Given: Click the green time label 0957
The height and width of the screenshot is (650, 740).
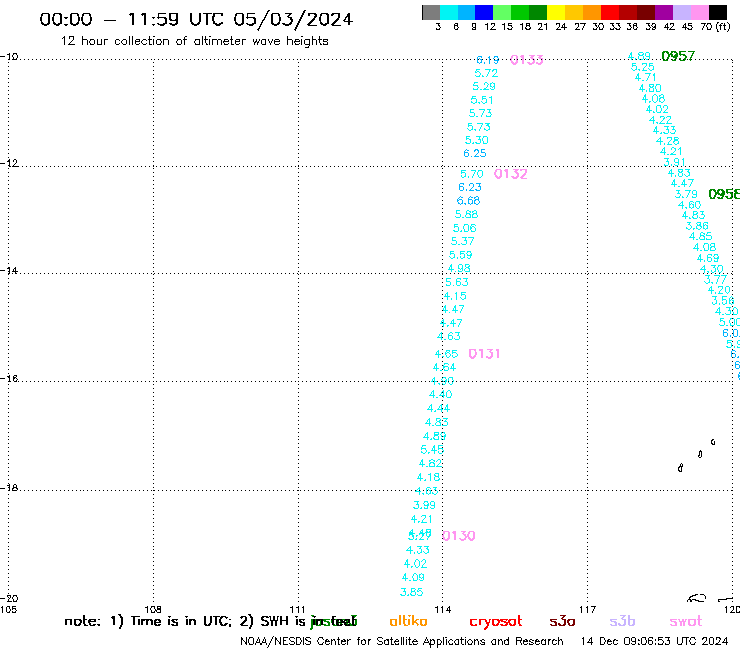Looking at the screenshot, I should (x=678, y=57).
